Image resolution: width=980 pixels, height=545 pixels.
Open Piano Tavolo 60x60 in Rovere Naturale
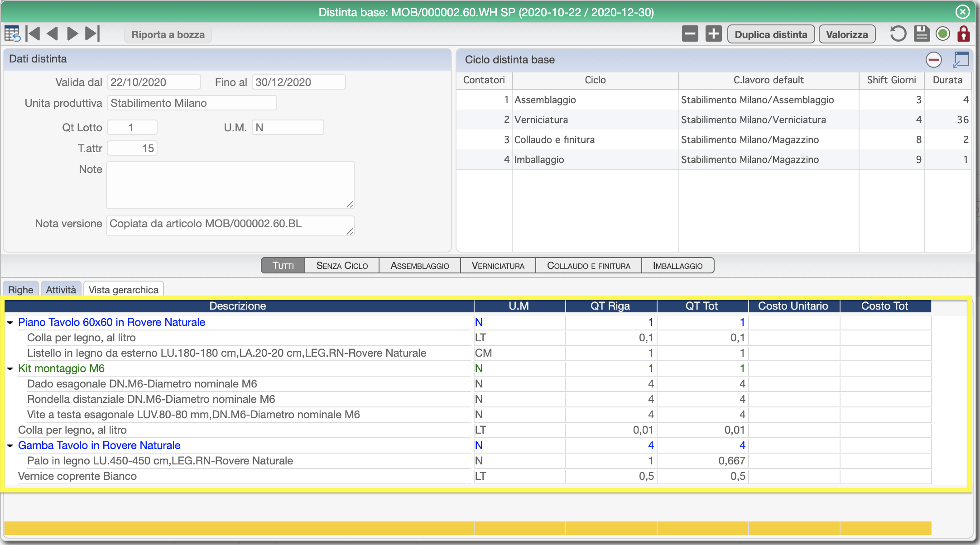111,322
